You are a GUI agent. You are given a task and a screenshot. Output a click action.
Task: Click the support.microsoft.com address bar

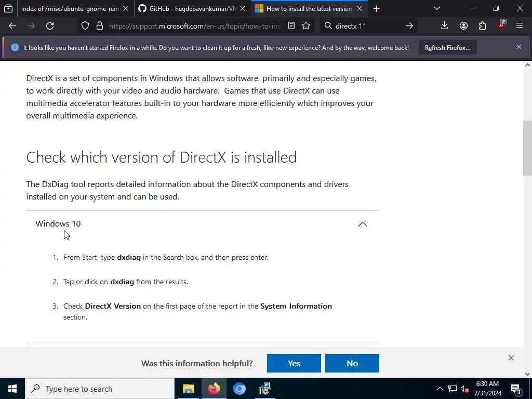195,26
